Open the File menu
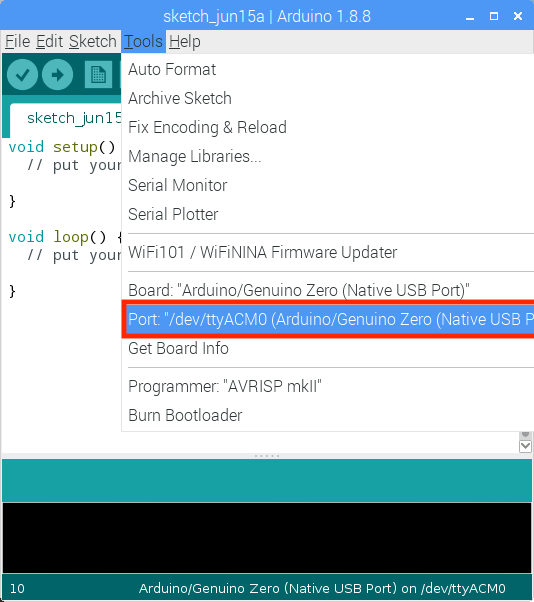Viewport: 534px width, 602px height. (18, 41)
